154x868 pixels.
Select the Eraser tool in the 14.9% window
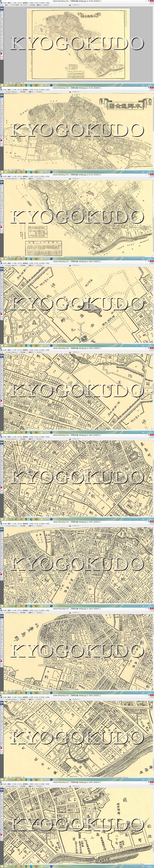(x=2, y=30)
